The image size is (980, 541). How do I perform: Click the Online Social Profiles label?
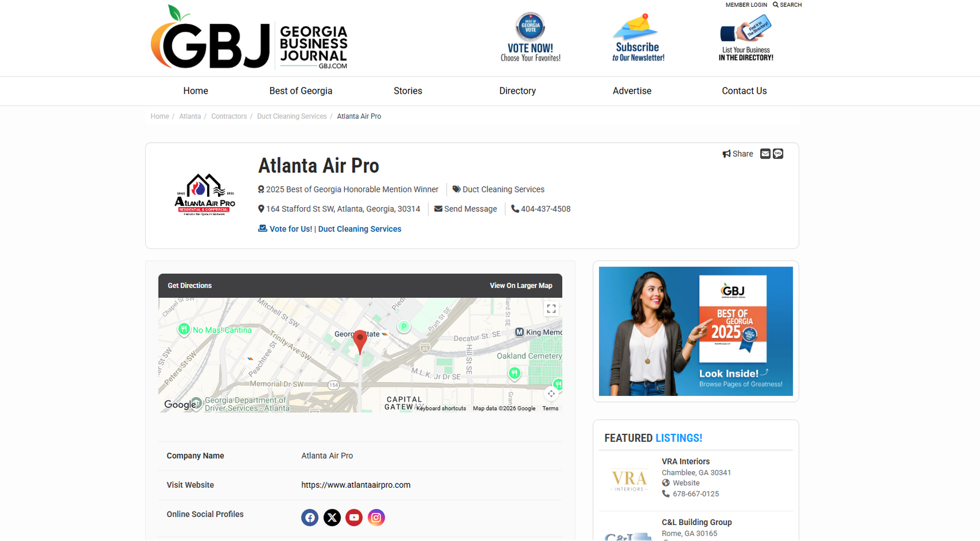pyautogui.click(x=205, y=515)
